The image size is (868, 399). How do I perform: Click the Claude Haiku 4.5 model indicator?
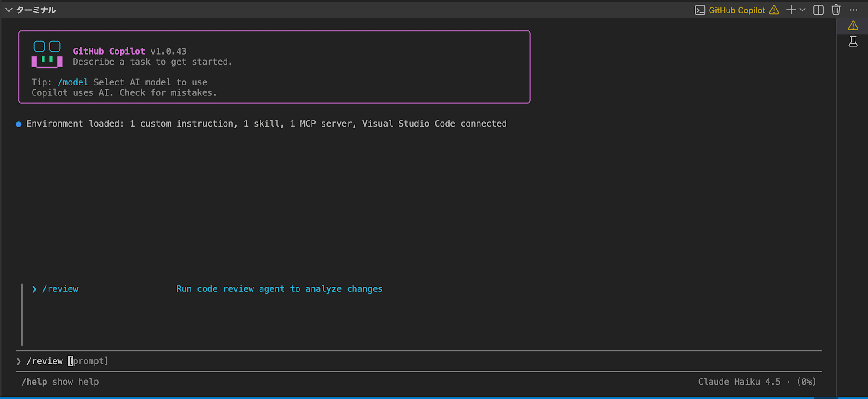point(739,382)
